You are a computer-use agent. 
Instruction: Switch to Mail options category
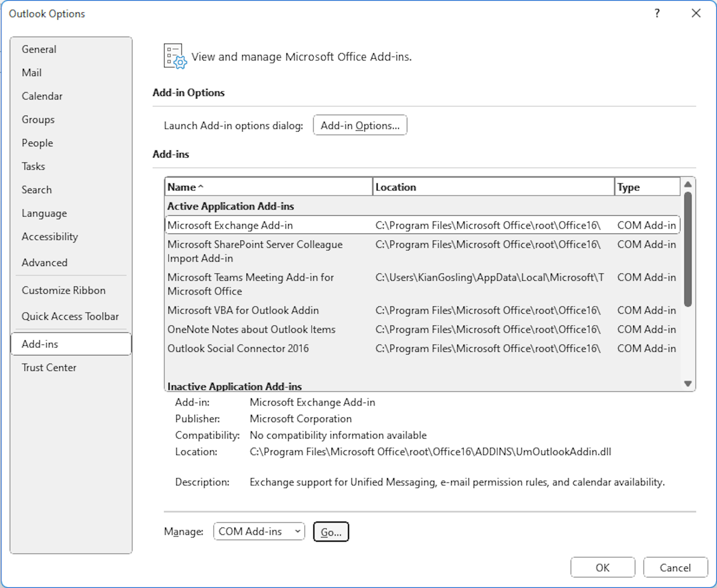(x=71, y=72)
